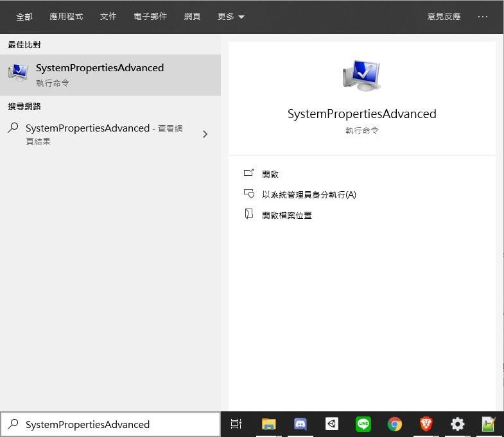Click the Task View taskbar icon
The width and height of the screenshot is (504, 437).
coord(236,424)
